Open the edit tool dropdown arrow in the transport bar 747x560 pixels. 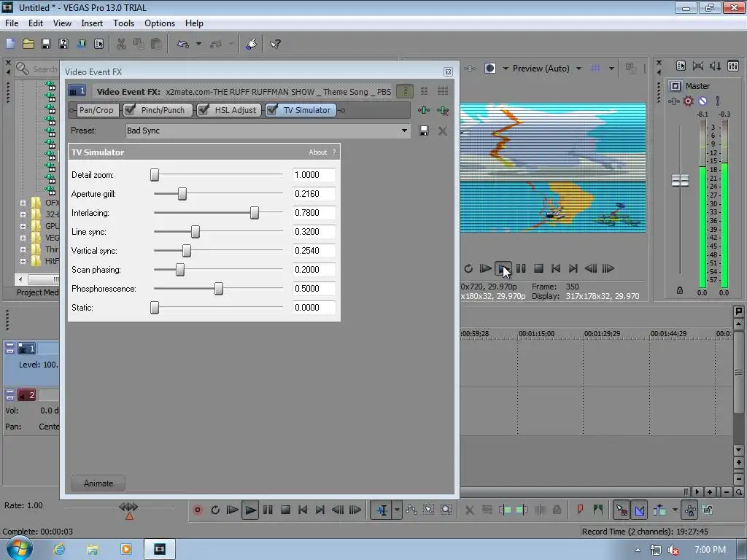pos(396,510)
